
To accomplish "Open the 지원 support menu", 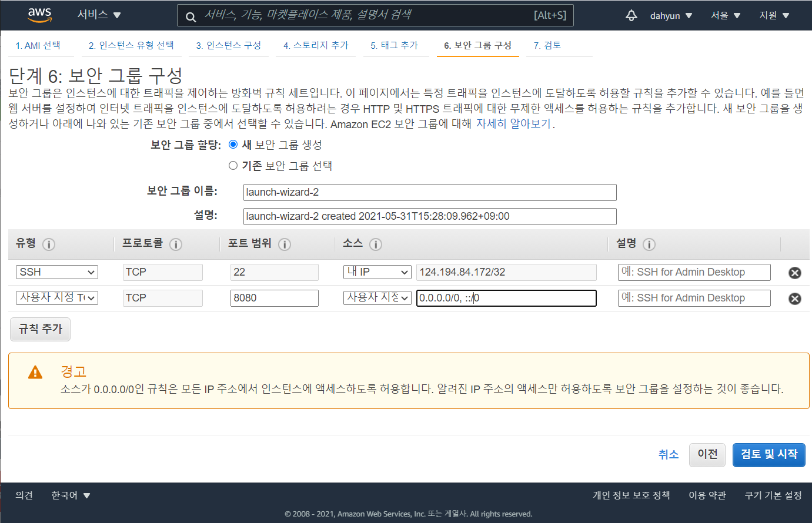I will (x=774, y=15).
